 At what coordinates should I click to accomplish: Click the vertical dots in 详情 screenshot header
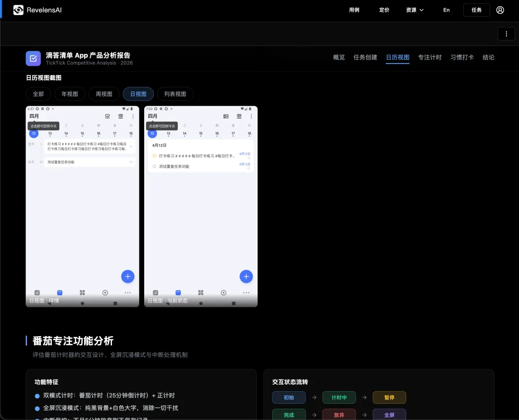[x=133, y=117]
